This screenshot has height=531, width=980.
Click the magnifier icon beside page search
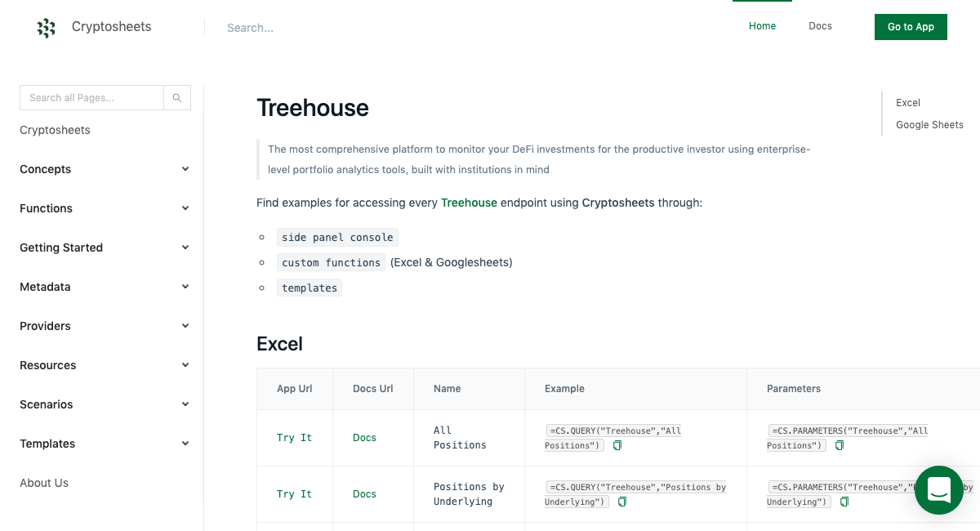pos(177,97)
